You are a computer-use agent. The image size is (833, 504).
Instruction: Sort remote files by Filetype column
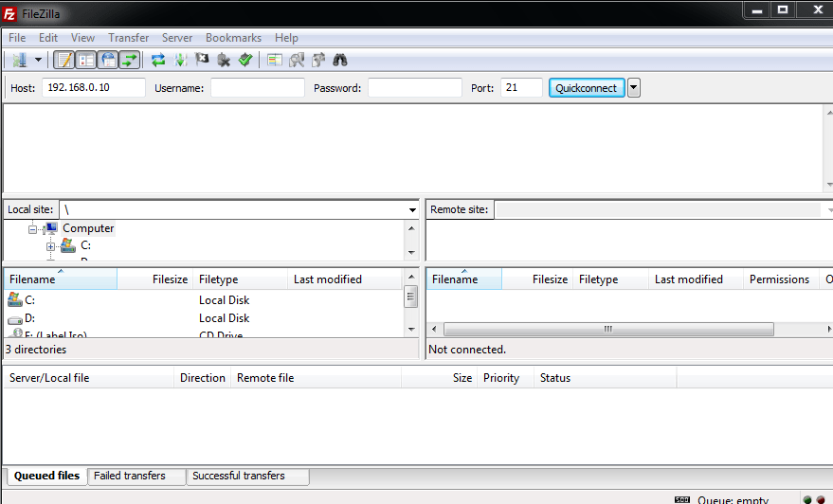tap(610, 279)
